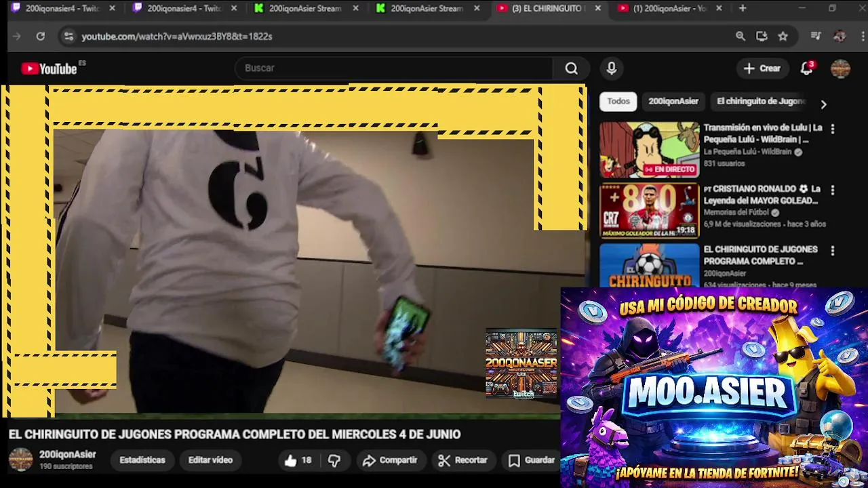
Task: Reload the page with the refresh icon
Action: (41, 37)
